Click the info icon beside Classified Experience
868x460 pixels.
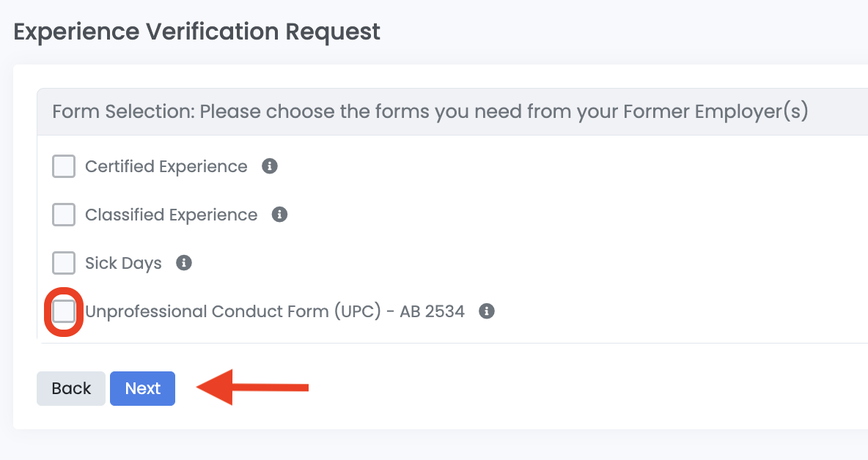tap(279, 215)
